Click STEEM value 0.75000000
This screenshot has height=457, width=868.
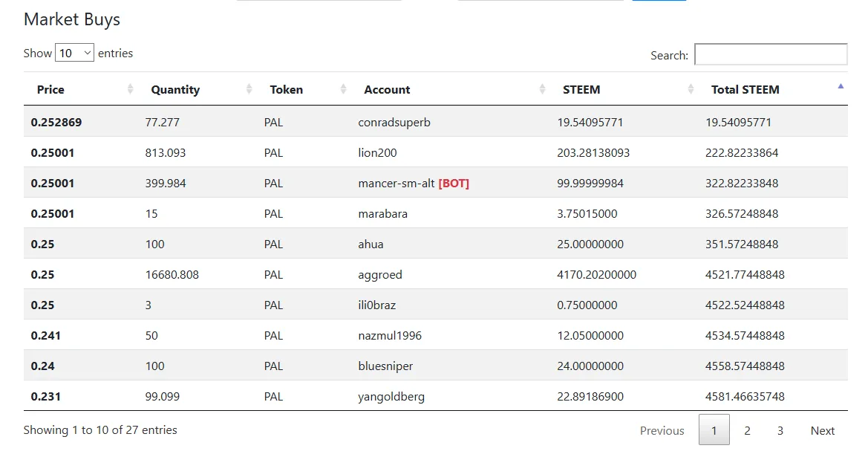587,305
